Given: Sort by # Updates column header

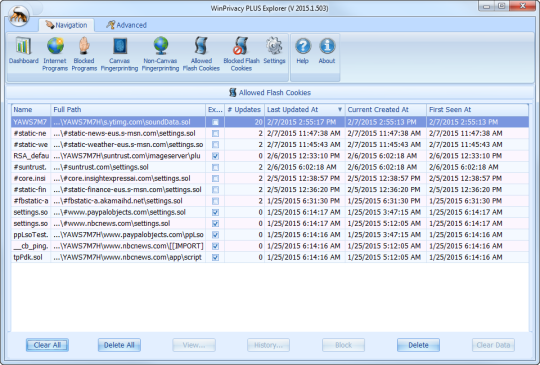Looking at the screenshot, I should (244, 110).
